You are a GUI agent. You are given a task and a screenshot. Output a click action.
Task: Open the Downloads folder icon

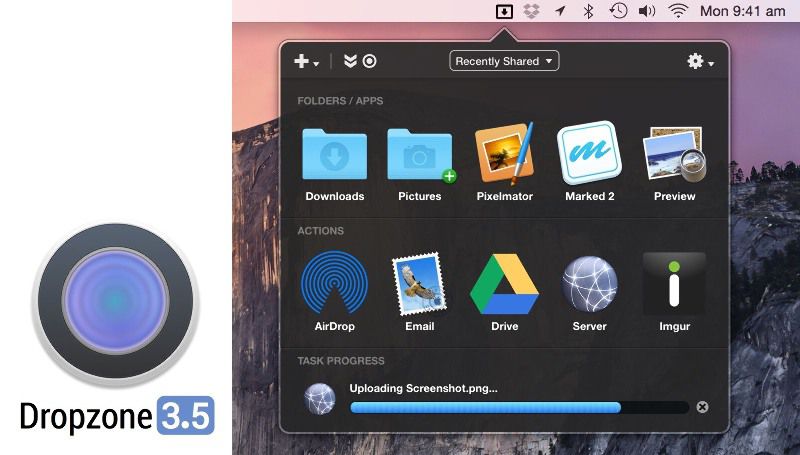[334, 155]
